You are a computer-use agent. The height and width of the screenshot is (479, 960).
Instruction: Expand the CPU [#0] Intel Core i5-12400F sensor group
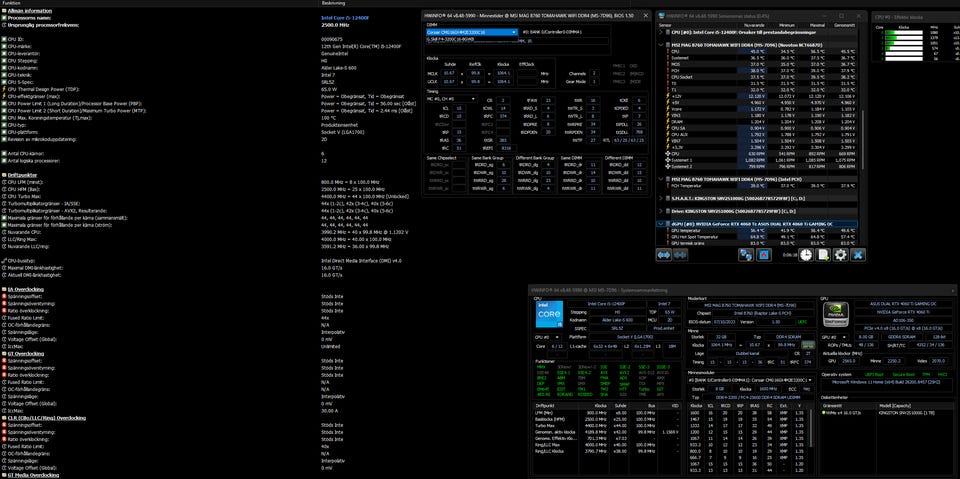[x=661, y=31]
